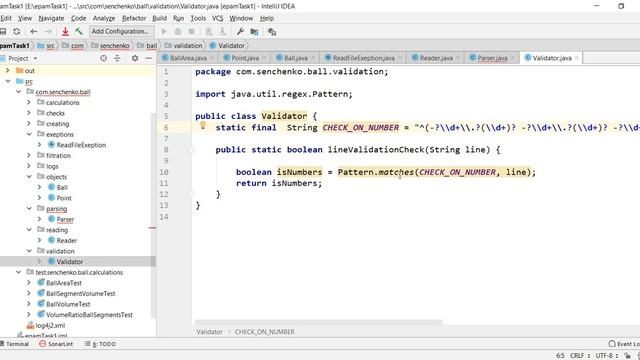Switch to Reader.java tab
The width and height of the screenshot is (640, 360).
click(x=436, y=58)
